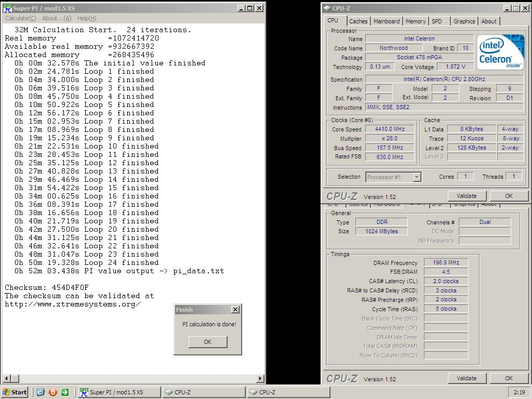532x399 pixels.
Task: Switch to the Caches tab in CPU-Z
Action: pos(358,21)
